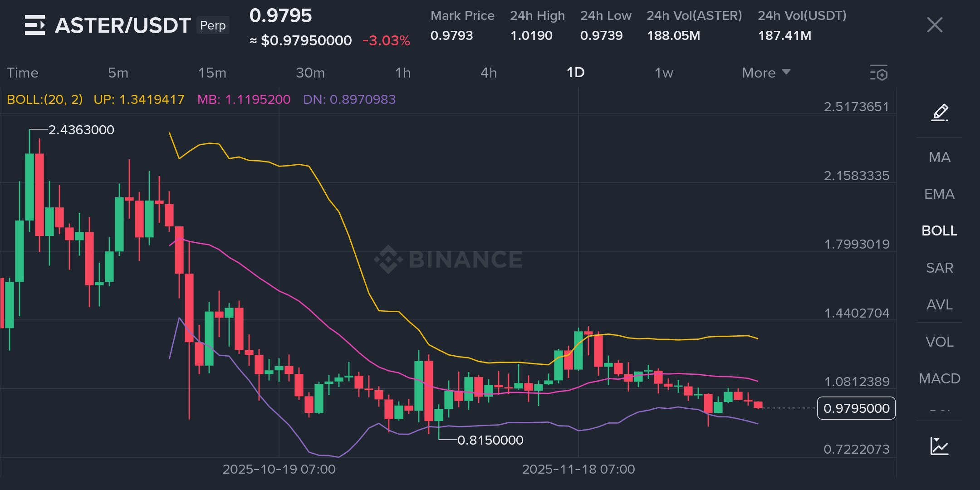Expand the More timeframes dropdown

[x=766, y=73]
